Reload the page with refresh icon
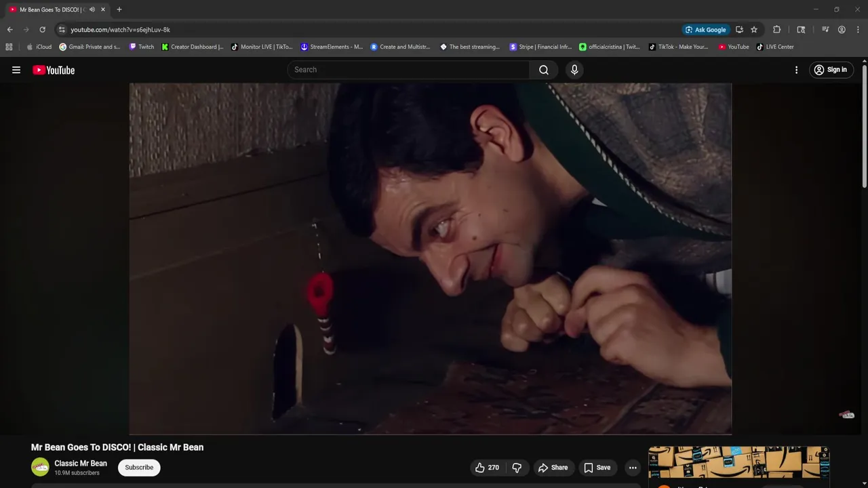 42,30
